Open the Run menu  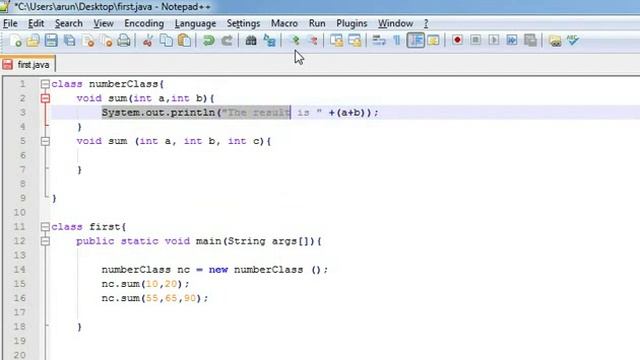click(317, 24)
